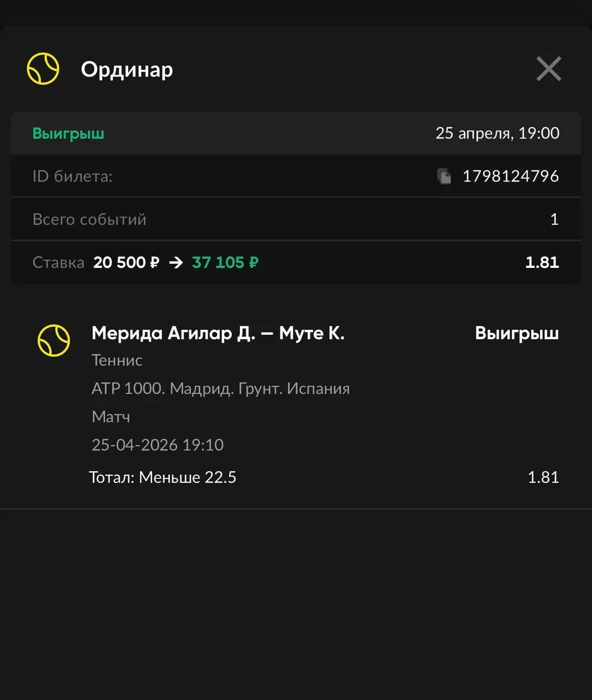Click the tennis ball icon beside the match name
The height and width of the screenshot is (700, 592).
54,340
